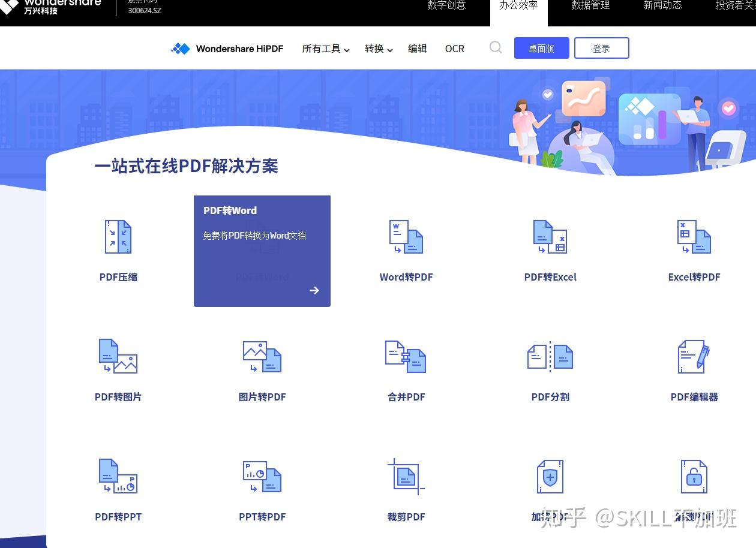Open the PPT转PDF converter icon

262,476
